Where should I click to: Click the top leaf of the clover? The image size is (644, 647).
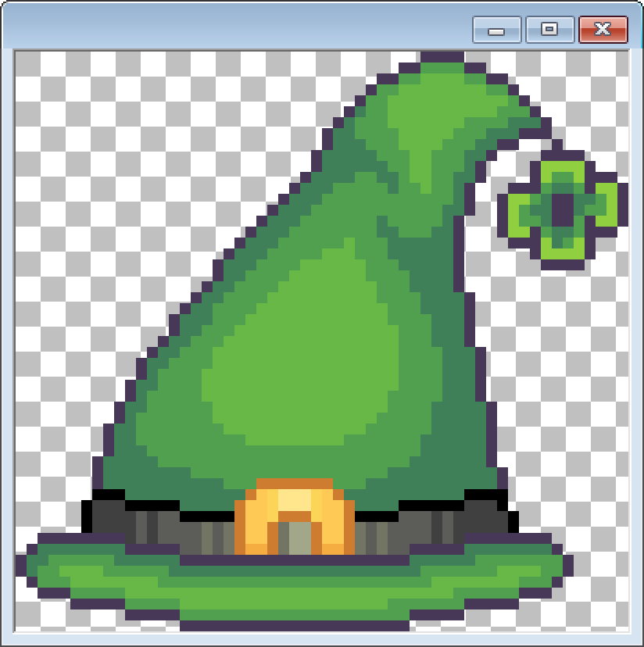point(562,173)
